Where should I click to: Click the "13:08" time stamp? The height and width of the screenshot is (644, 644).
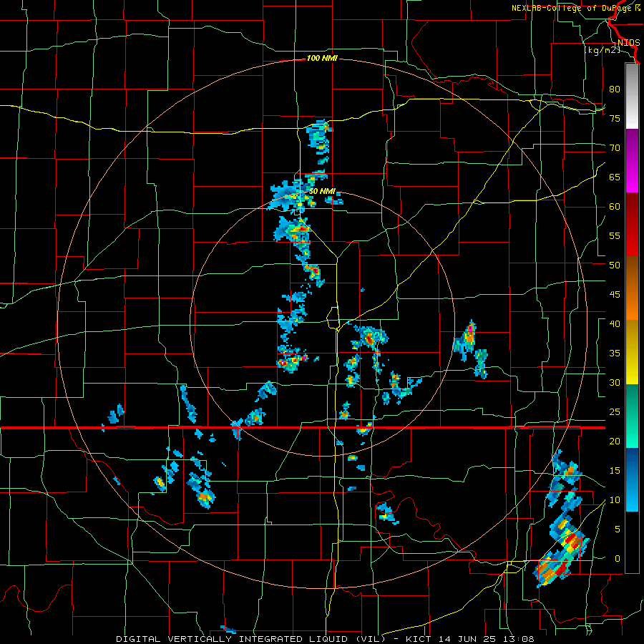(x=517, y=639)
